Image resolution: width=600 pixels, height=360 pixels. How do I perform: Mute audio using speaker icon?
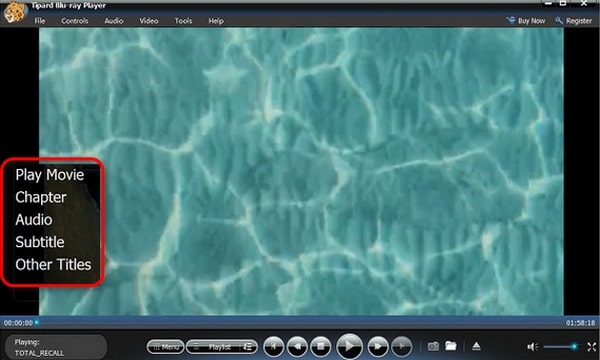(532, 347)
